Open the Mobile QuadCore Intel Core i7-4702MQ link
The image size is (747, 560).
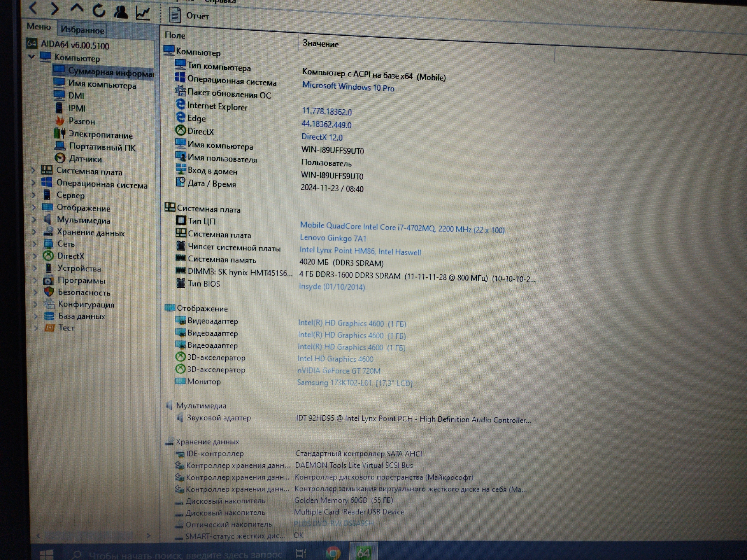402,227
